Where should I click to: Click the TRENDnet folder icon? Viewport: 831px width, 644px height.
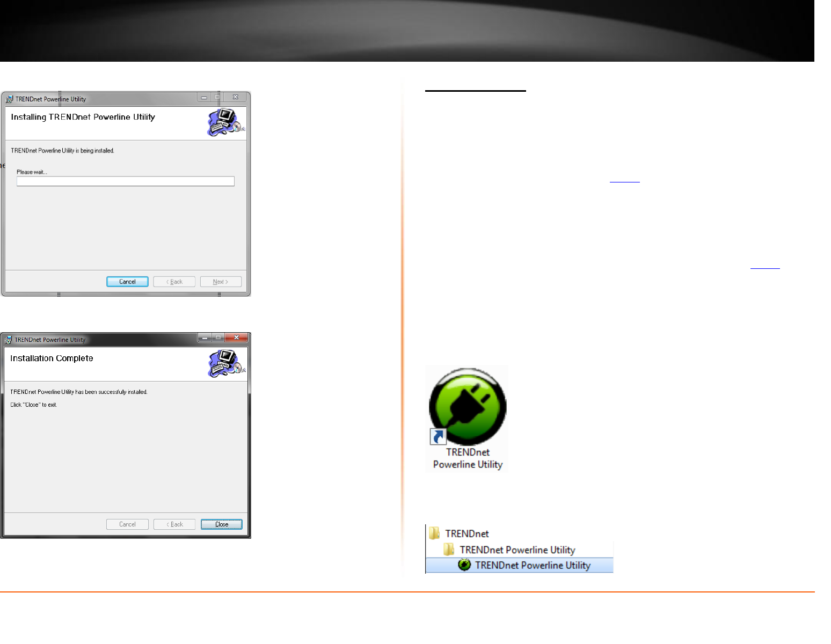pos(434,533)
